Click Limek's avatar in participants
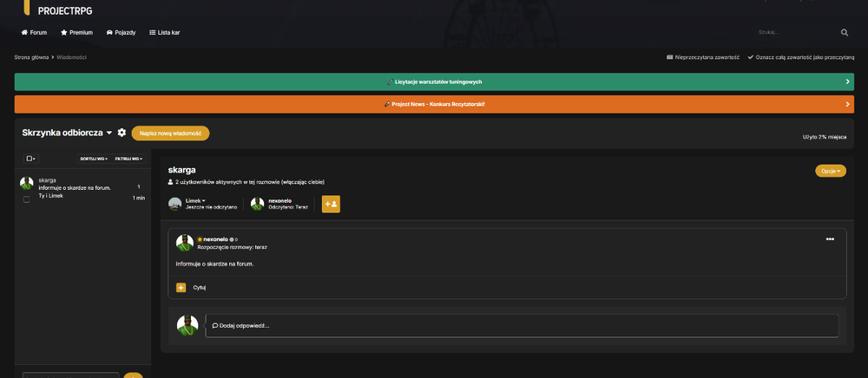Screen dimensions: 868x378 (175, 204)
